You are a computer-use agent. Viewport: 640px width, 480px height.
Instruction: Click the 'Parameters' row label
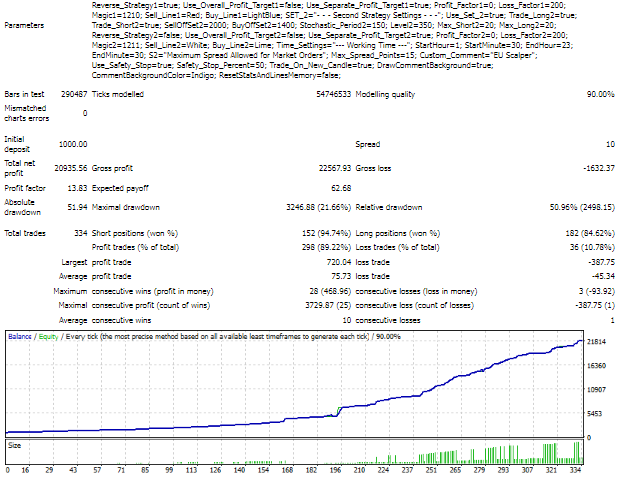point(24,25)
